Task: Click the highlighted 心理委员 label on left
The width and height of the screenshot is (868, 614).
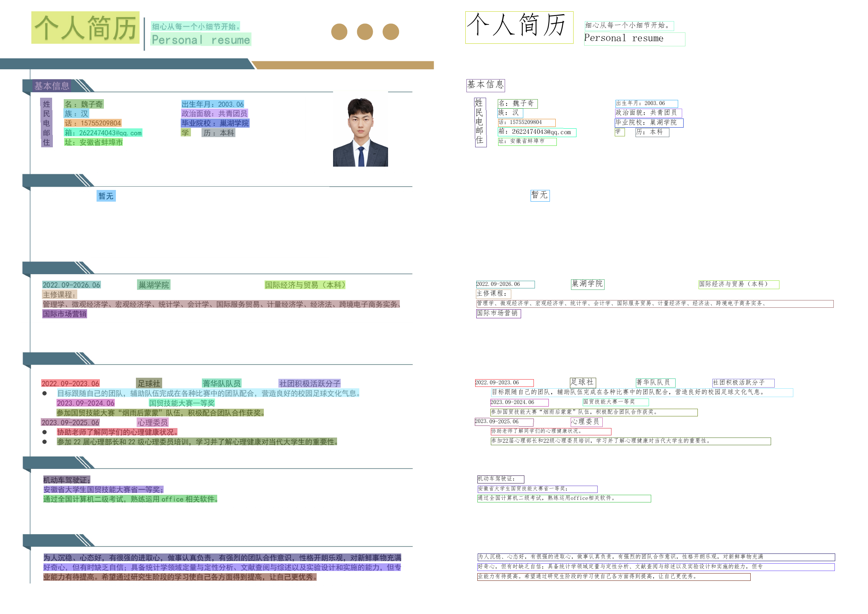Action: point(152,422)
